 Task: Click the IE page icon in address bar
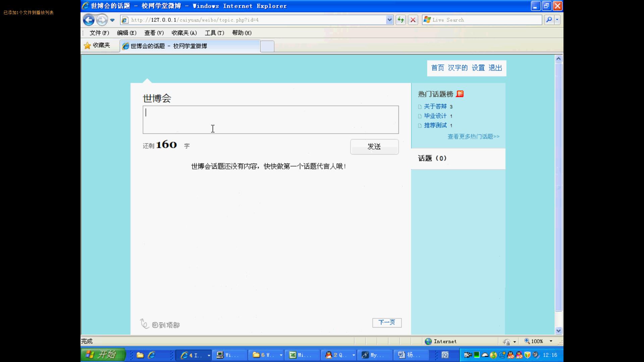pos(125,20)
